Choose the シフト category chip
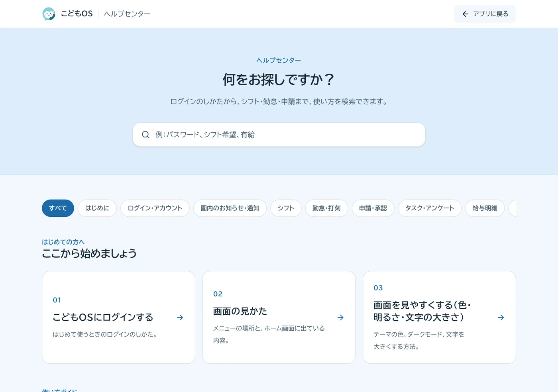 286,208
